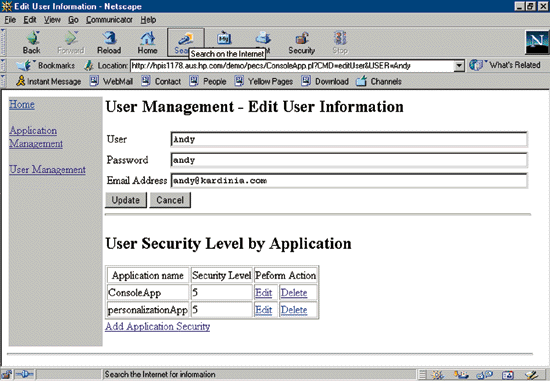
Task: Delete the ConsoleApp security entry
Action: tap(294, 293)
